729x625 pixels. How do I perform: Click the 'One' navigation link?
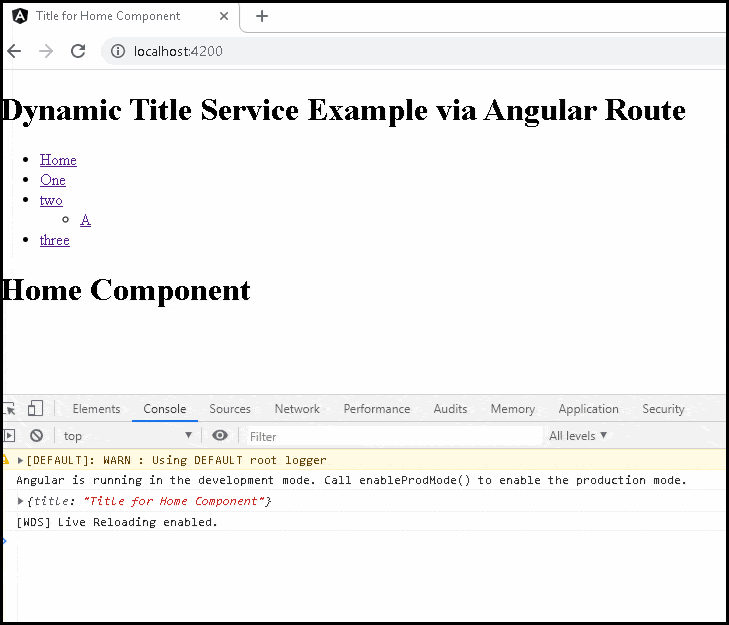pos(53,180)
